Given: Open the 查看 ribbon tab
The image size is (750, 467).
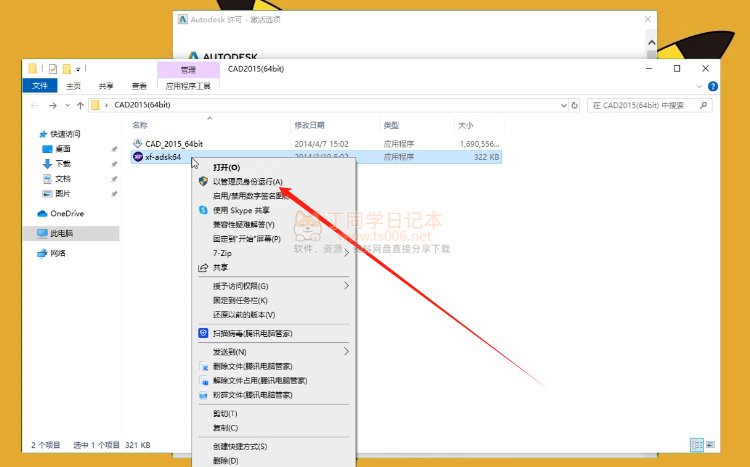Looking at the screenshot, I should [x=139, y=86].
